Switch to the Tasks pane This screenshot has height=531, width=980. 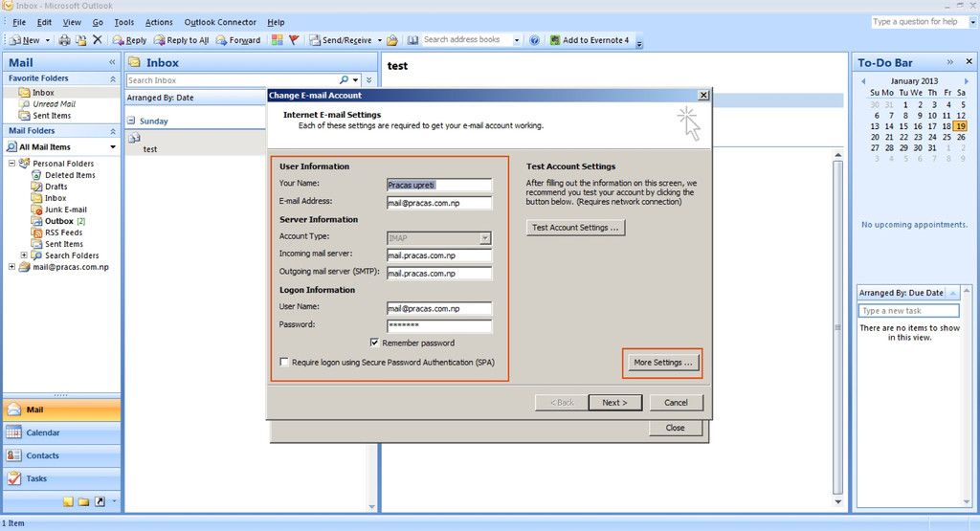(x=61, y=478)
